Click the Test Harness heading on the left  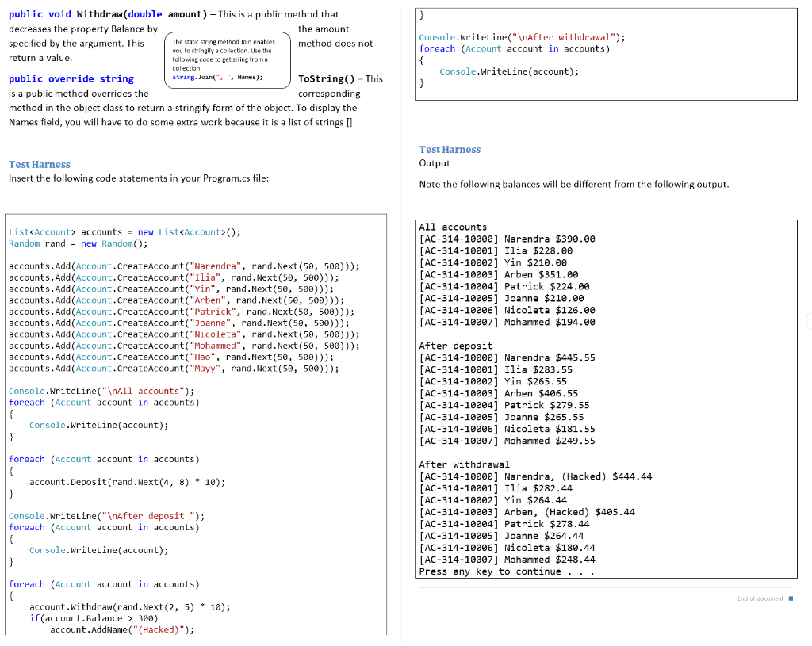click(x=39, y=164)
